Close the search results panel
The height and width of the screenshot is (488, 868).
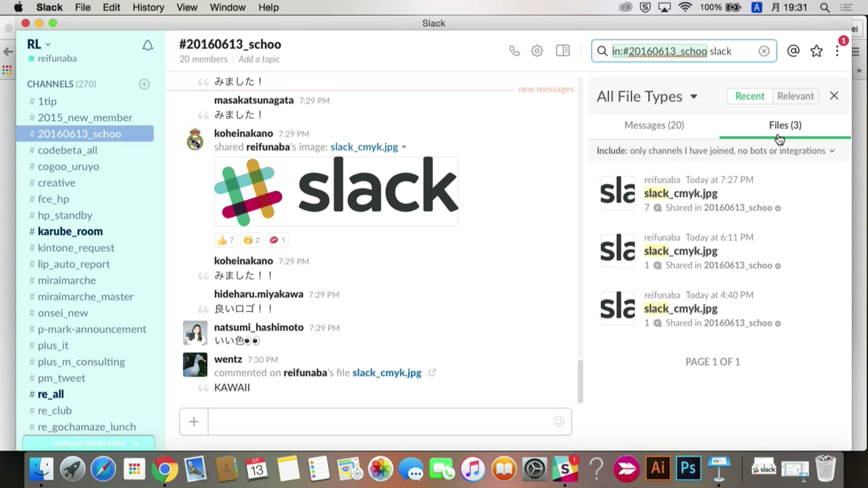(834, 96)
